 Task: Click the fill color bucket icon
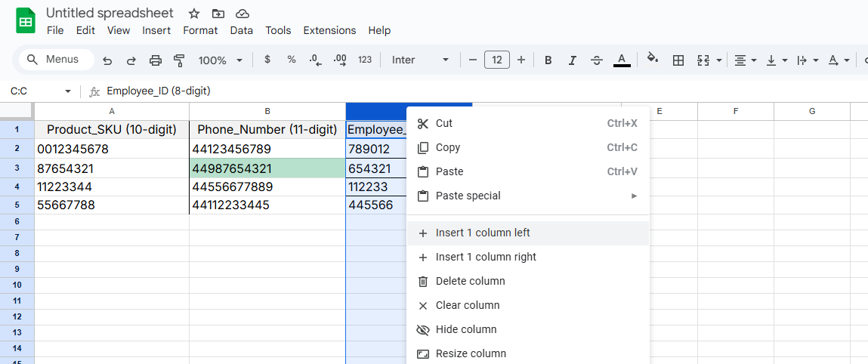point(653,60)
